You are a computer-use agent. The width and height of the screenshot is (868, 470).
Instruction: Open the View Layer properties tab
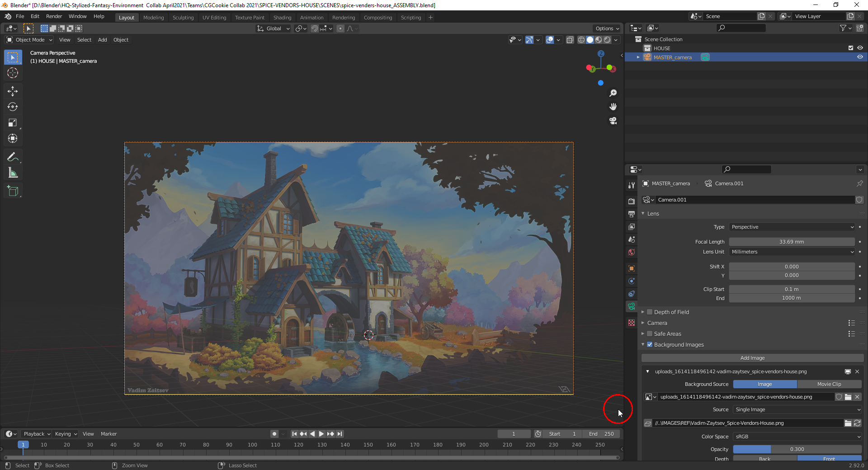[632, 226]
